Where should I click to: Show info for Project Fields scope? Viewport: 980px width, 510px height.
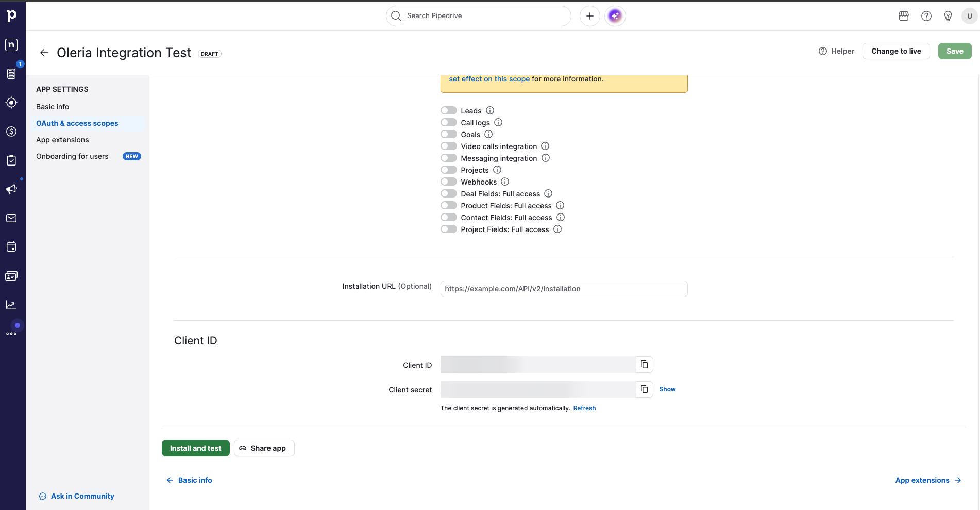557,229
